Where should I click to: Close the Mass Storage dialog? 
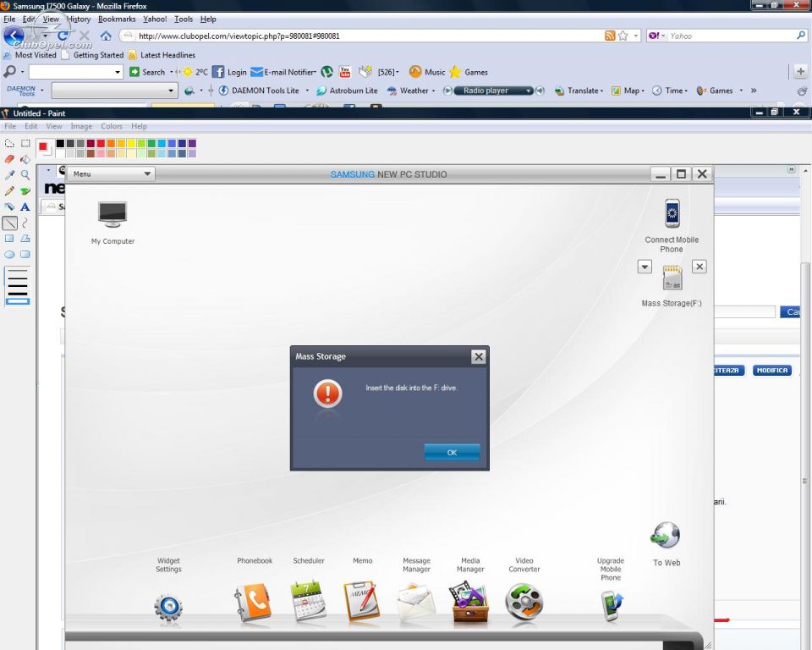click(x=479, y=356)
